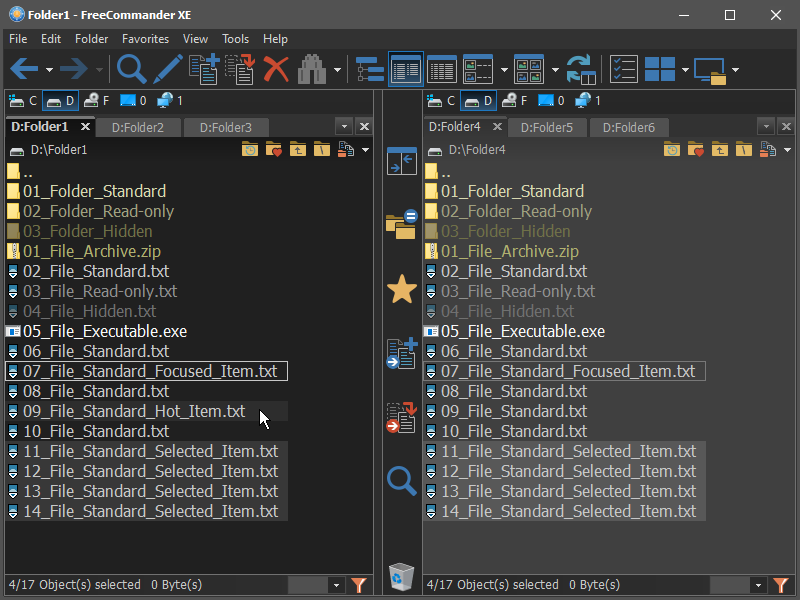Image resolution: width=800 pixels, height=600 pixels.
Task: Open the Recycle Bin in the middle bar
Action: [401, 575]
